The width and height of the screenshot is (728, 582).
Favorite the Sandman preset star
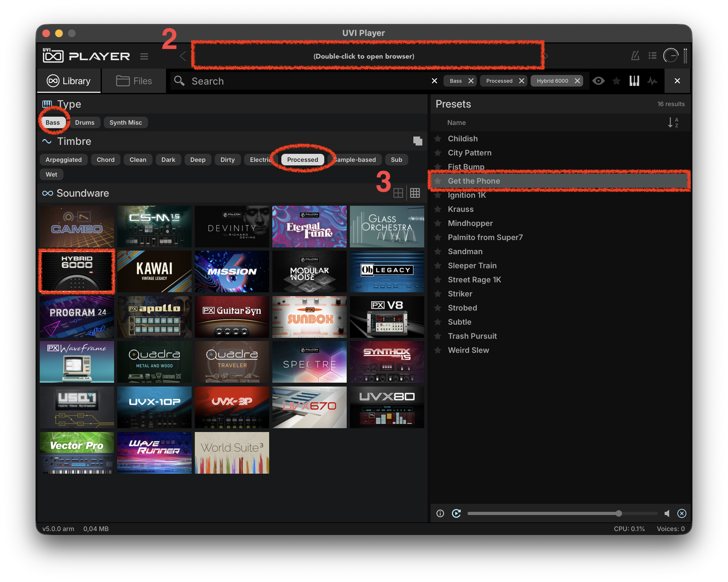(438, 252)
